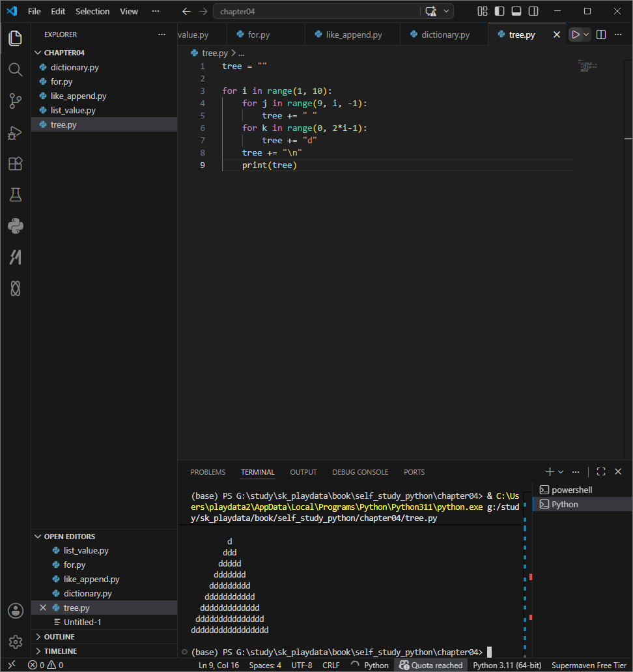This screenshot has width=633, height=672.
Task: Open for.py in Explorer file list
Action: 104,81
